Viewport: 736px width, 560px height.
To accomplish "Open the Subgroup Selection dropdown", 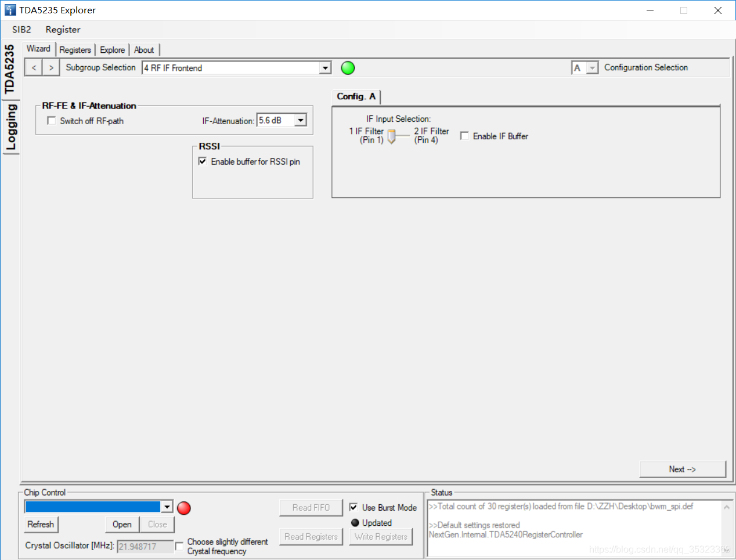I will [x=326, y=68].
